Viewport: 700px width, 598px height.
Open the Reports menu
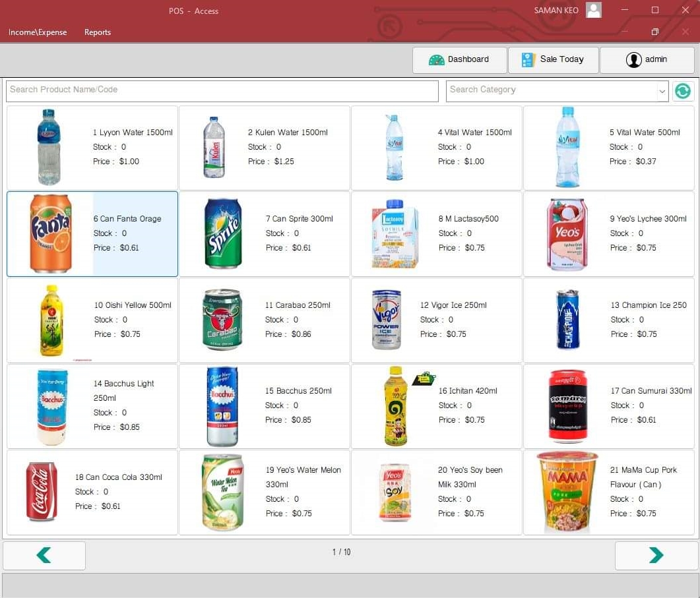(x=98, y=32)
